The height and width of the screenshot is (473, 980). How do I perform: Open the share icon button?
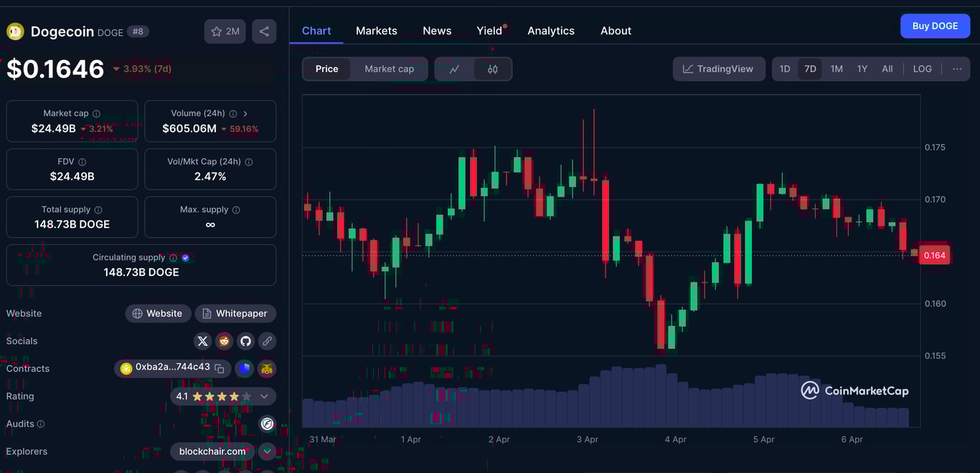(264, 32)
